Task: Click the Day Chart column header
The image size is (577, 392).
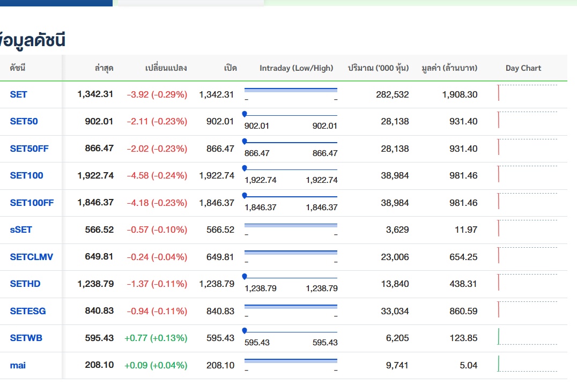Action: pos(523,68)
